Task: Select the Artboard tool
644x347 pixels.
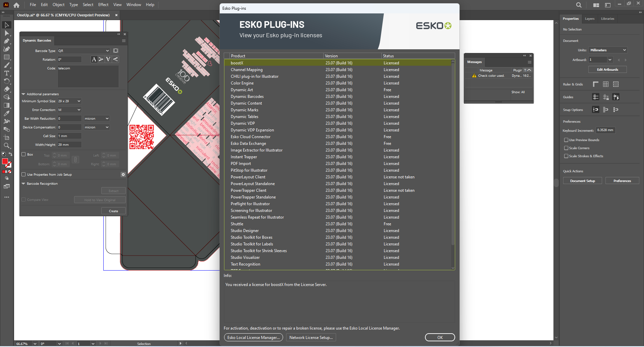Action: (7, 138)
